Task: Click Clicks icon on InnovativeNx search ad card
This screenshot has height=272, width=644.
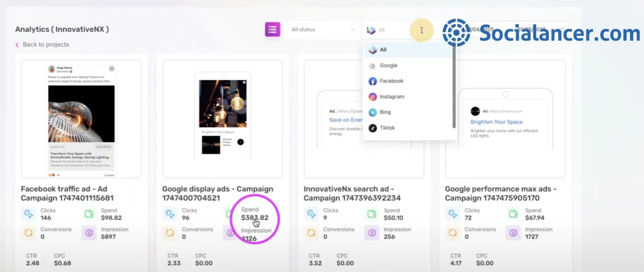Action: [x=311, y=214]
